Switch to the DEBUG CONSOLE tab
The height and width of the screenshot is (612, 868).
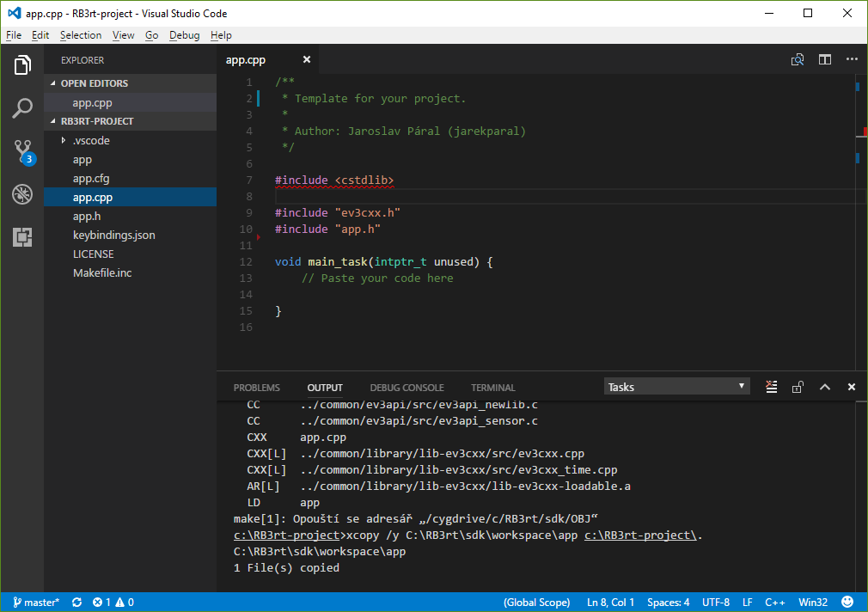[406, 387]
